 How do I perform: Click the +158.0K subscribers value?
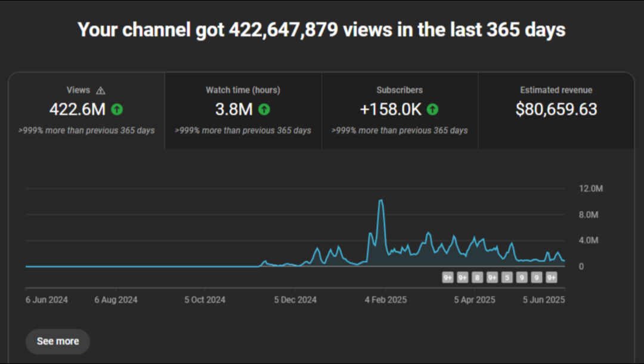391,109
